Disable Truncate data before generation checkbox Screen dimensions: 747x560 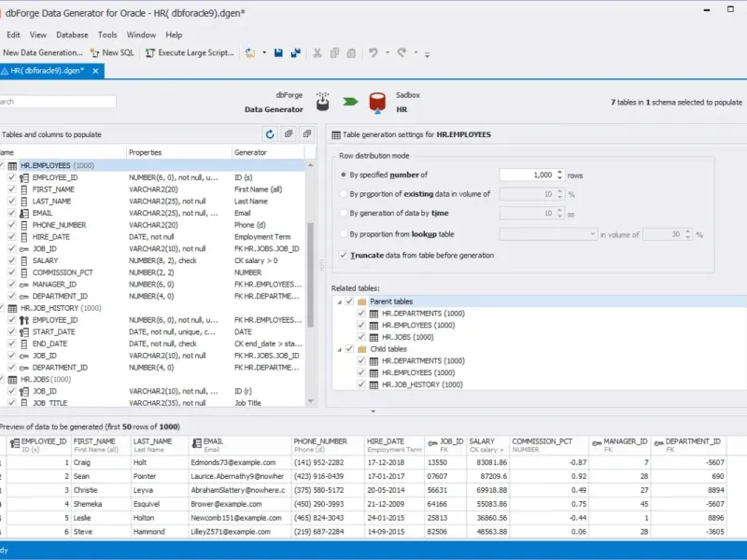[x=343, y=255]
